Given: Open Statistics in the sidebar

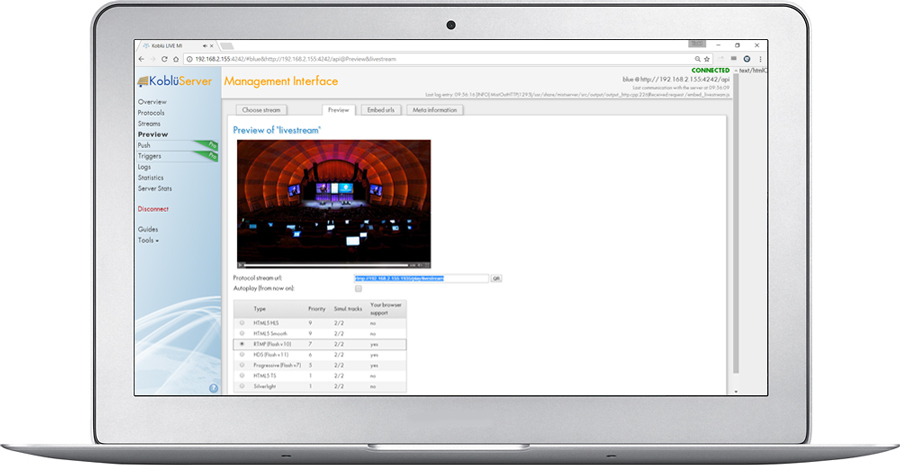Looking at the screenshot, I should [150, 178].
